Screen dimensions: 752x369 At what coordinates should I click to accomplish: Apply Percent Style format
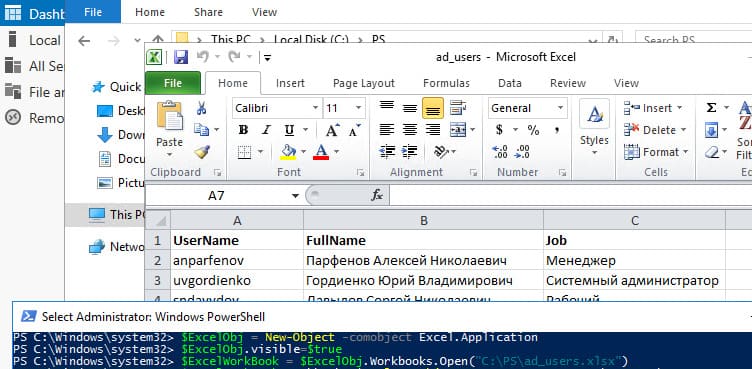(533, 130)
